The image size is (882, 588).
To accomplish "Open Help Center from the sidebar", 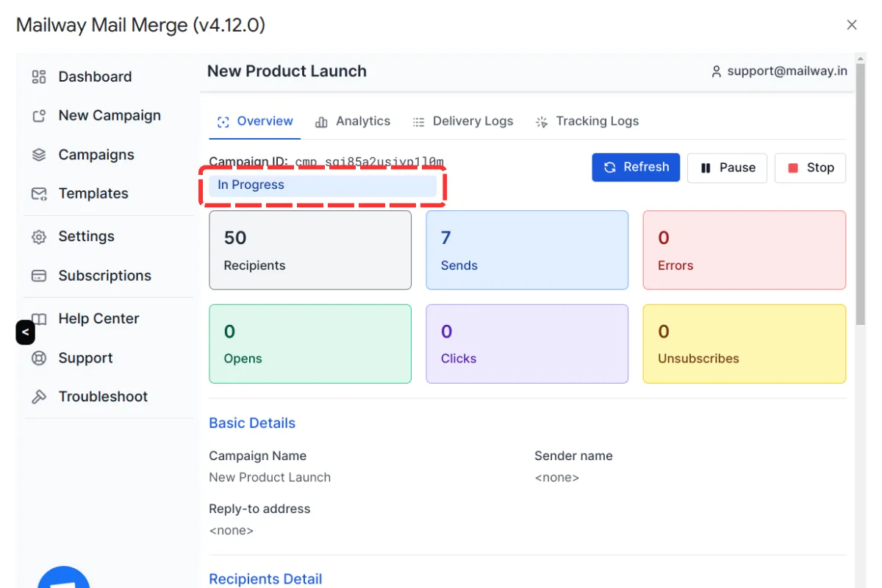I will [x=98, y=318].
